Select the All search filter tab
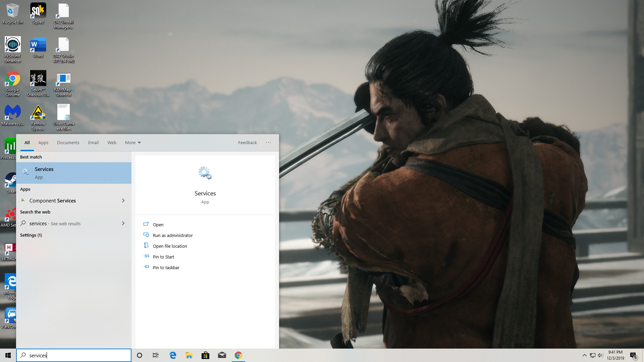 [x=27, y=142]
